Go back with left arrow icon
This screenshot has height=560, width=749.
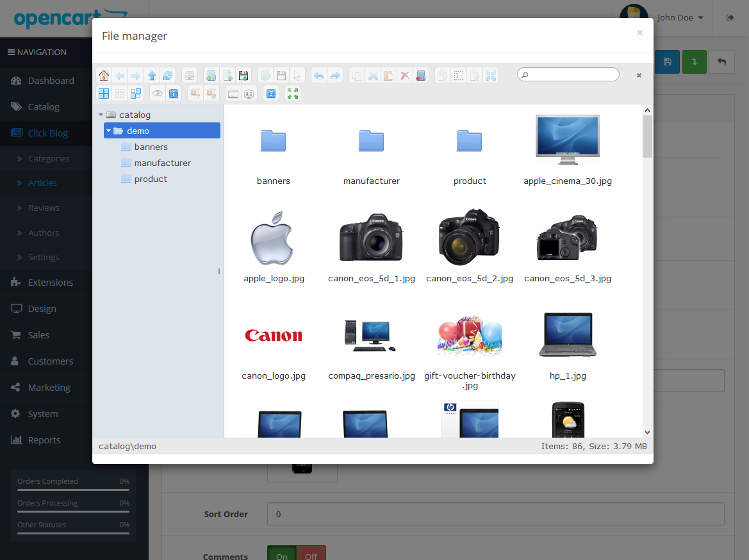[x=120, y=76]
